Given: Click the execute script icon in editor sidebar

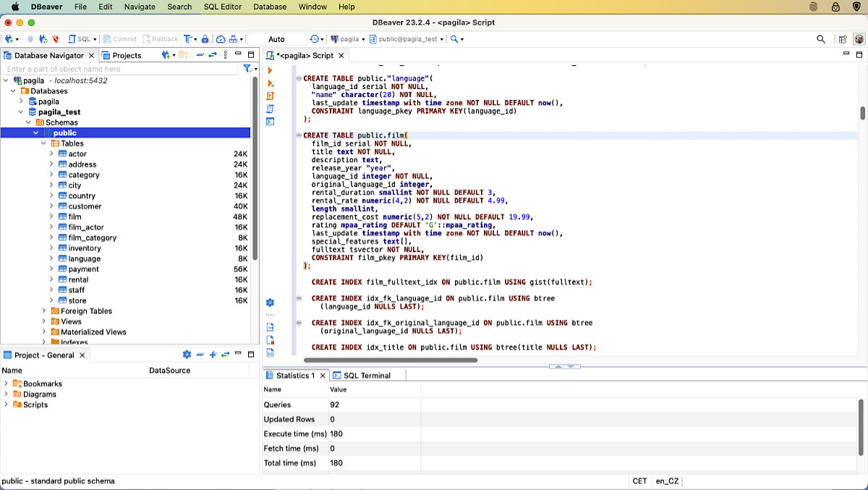Looking at the screenshot, I should click(271, 96).
